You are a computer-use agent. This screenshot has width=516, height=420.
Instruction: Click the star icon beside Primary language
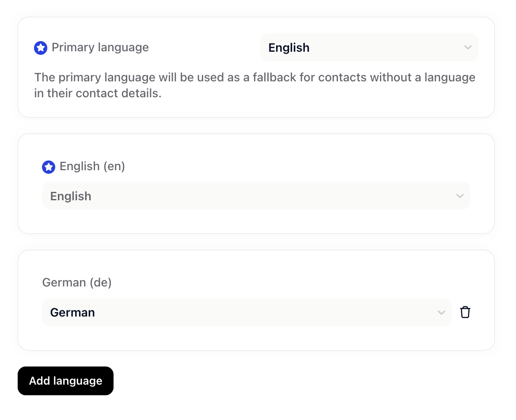tap(41, 48)
